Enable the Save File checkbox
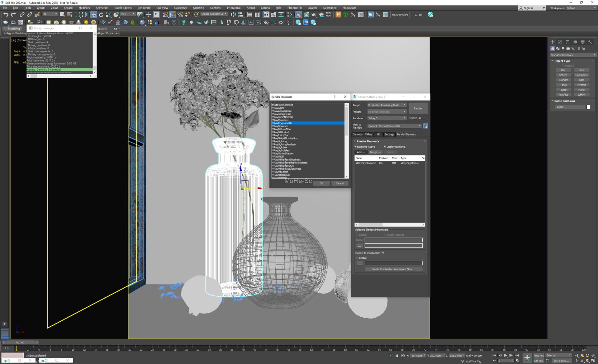This screenshot has height=364, width=598. point(410,118)
